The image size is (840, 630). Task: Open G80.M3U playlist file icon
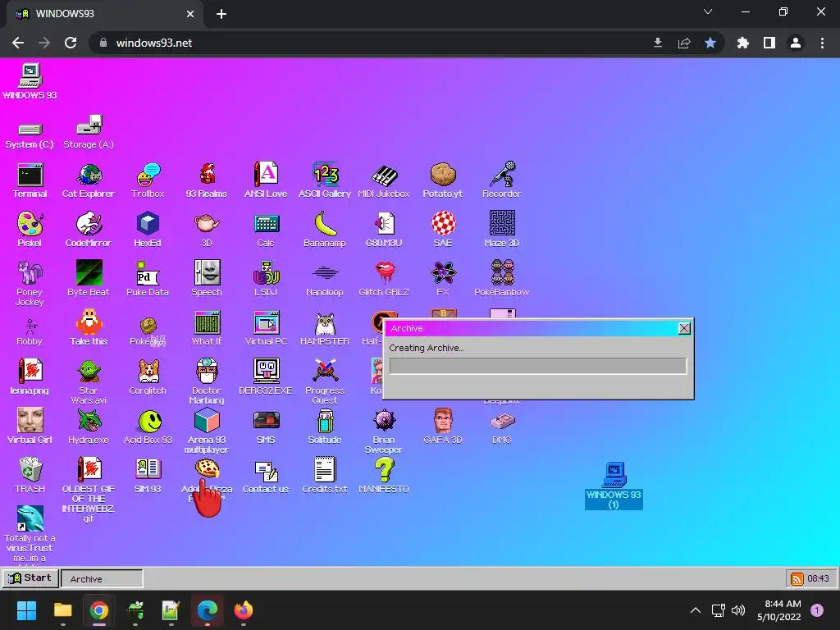point(384,230)
